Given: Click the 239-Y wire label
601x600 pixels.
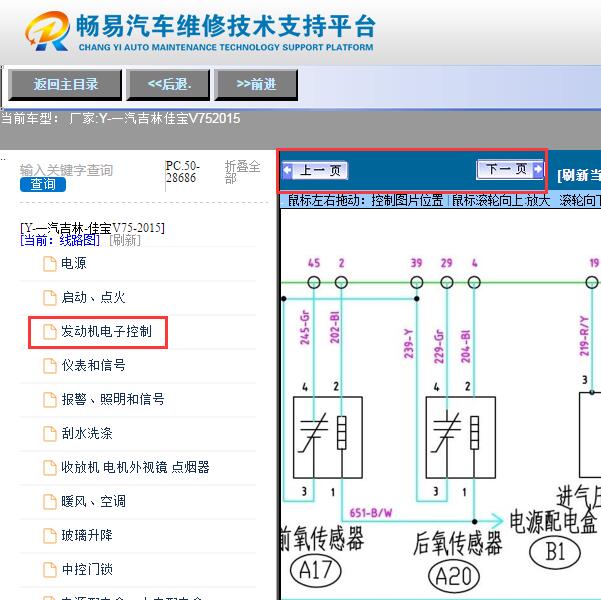Looking at the screenshot, I should pyautogui.click(x=409, y=344).
